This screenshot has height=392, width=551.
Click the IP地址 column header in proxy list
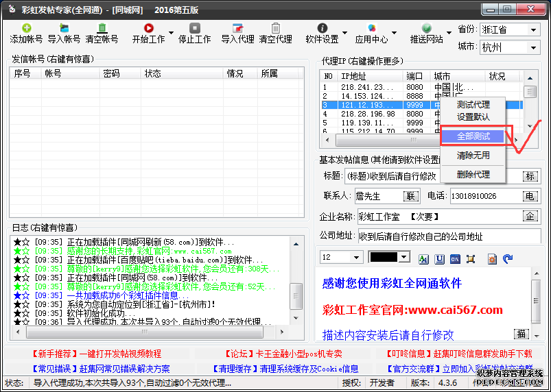click(370, 76)
